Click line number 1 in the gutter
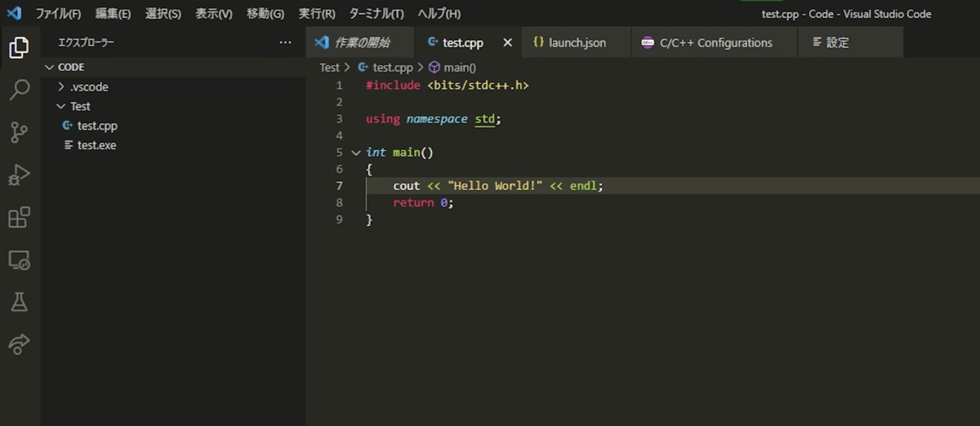 pyautogui.click(x=339, y=85)
